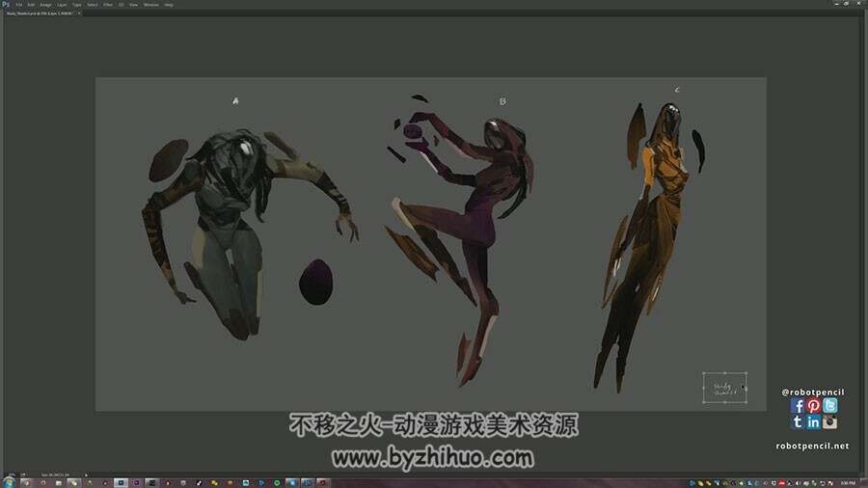Expand the status bar info arrow
This screenshot has width=868, height=488.
point(86,474)
